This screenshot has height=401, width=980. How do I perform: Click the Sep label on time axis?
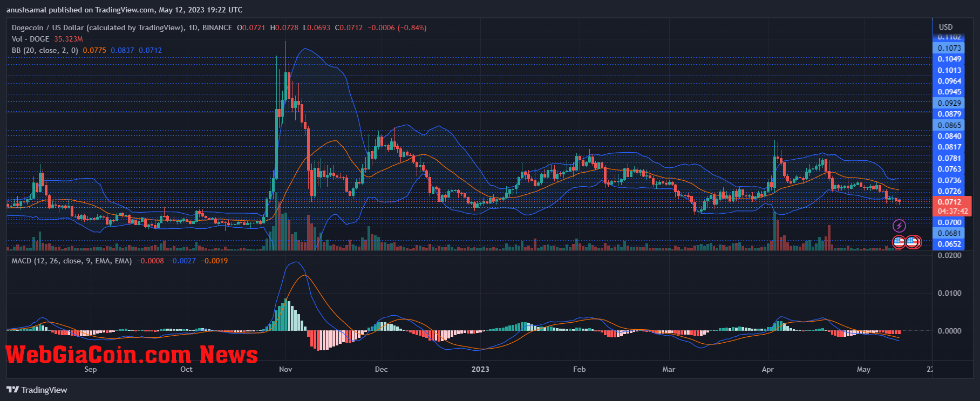(91, 369)
